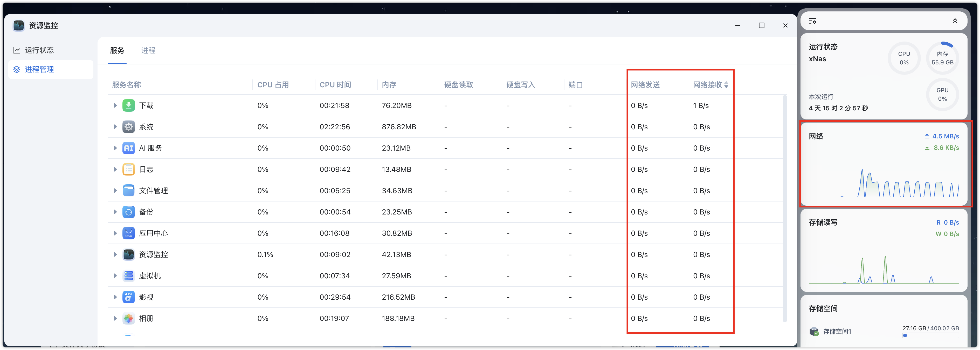Sort by 内存 column header
Viewport: 980px width, 350px height.
[389, 85]
